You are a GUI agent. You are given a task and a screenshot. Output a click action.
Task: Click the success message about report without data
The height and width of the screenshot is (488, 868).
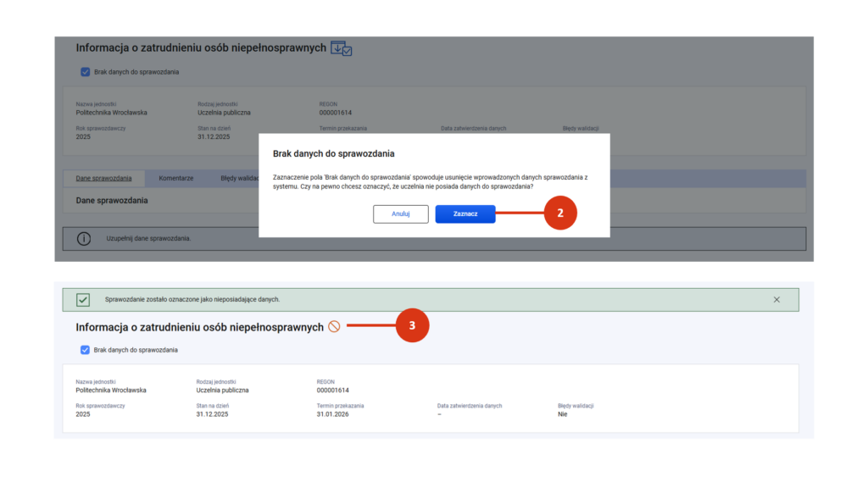[x=192, y=300]
